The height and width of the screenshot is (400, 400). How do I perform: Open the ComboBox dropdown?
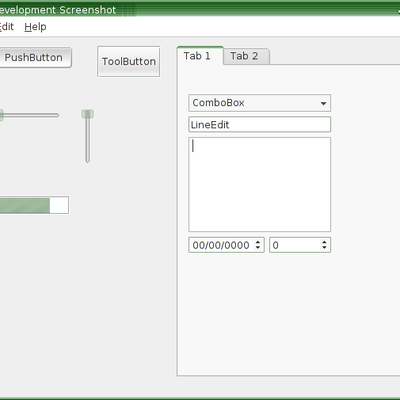[260, 103]
